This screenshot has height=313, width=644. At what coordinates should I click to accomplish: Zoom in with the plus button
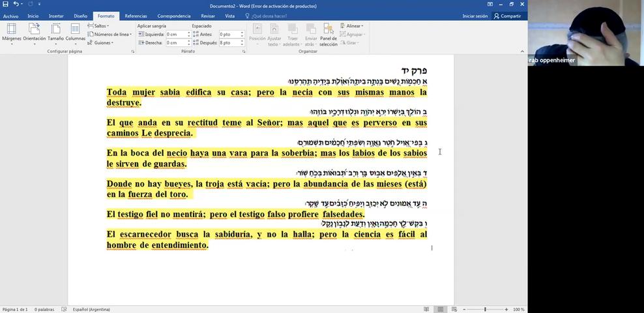pyautogui.click(x=506, y=309)
